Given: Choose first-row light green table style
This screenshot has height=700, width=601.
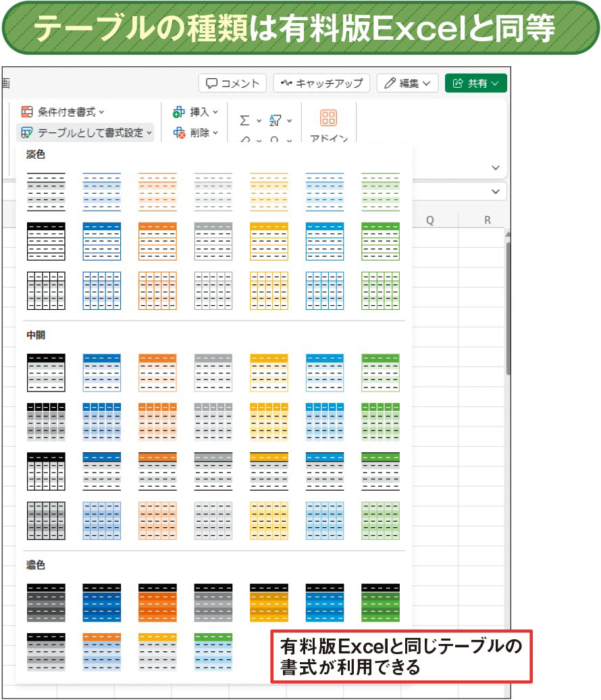Looking at the screenshot, I should 380,192.
